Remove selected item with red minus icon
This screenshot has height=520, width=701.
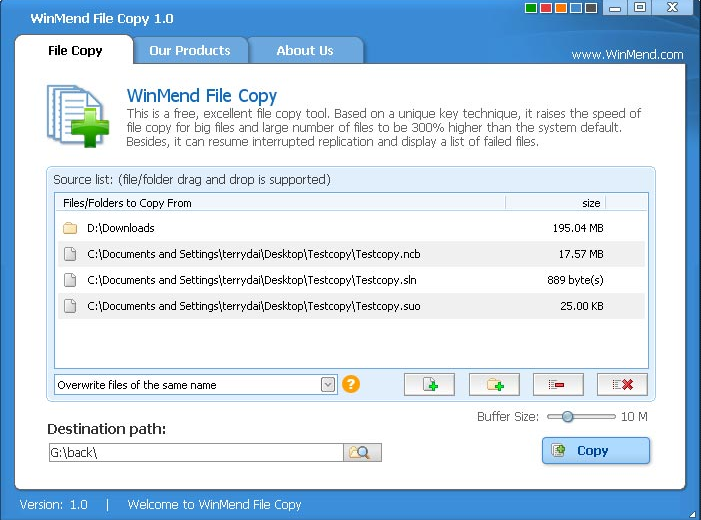coord(558,385)
